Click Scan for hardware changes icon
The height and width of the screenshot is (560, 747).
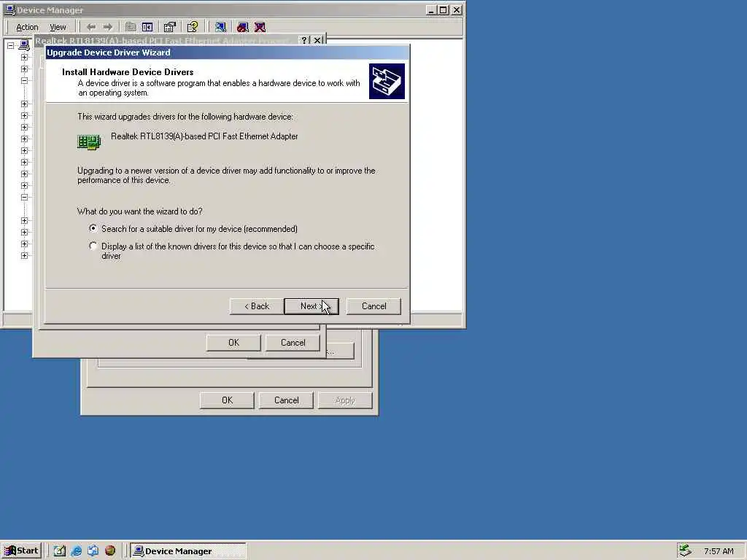(220, 27)
